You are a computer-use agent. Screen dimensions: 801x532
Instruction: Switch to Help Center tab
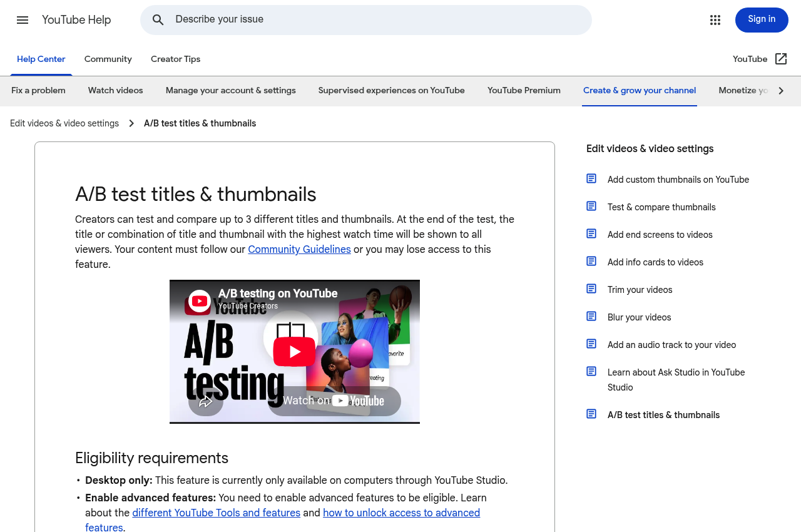click(x=41, y=59)
